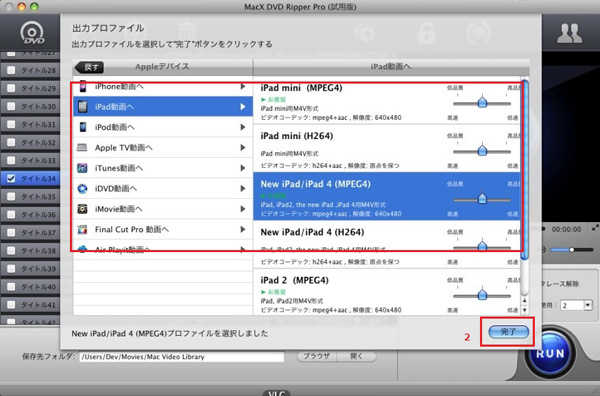Click the profile list scroll-down arrow
Image resolution: width=600 pixels, height=396 pixels.
pyautogui.click(x=525, y=310)
